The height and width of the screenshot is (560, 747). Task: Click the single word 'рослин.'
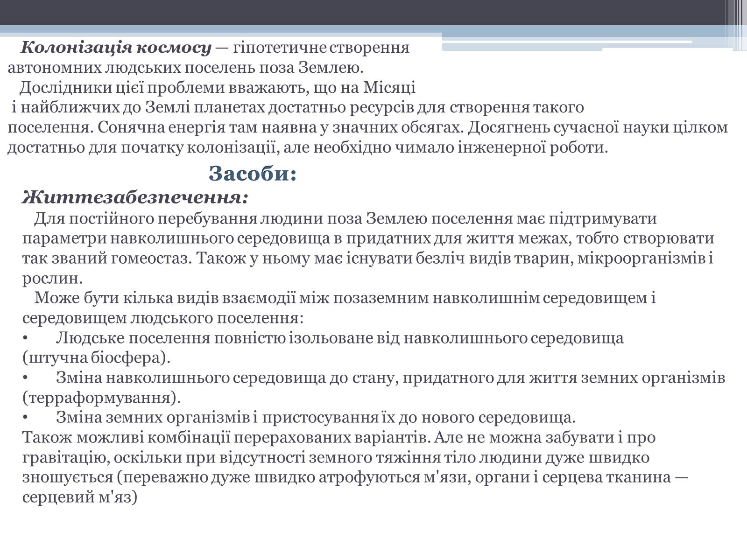pos(52,278)
